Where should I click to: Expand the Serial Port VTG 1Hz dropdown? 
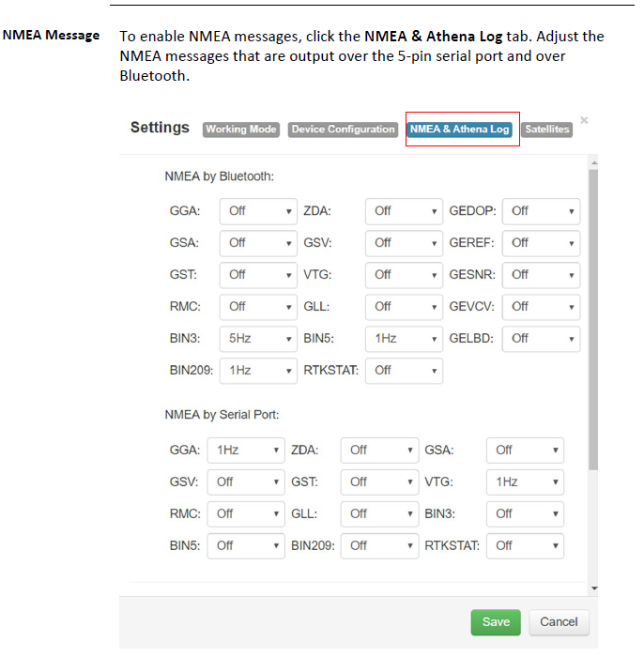coord(525,482)
